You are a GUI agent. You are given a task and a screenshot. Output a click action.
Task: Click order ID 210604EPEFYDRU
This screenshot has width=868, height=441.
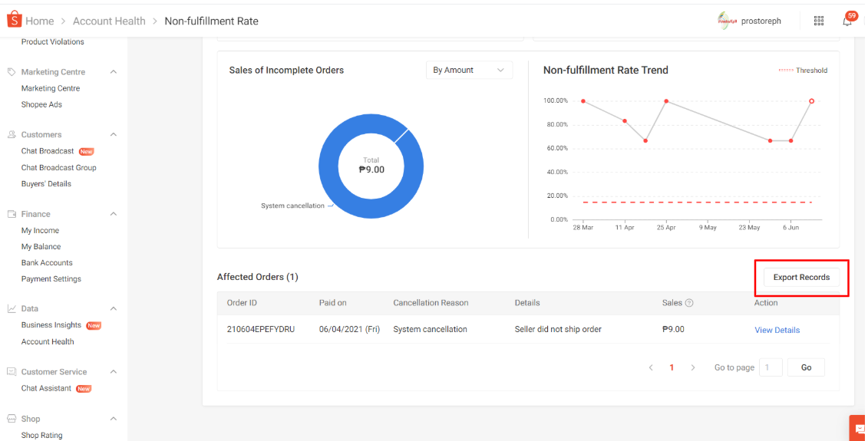261,329
